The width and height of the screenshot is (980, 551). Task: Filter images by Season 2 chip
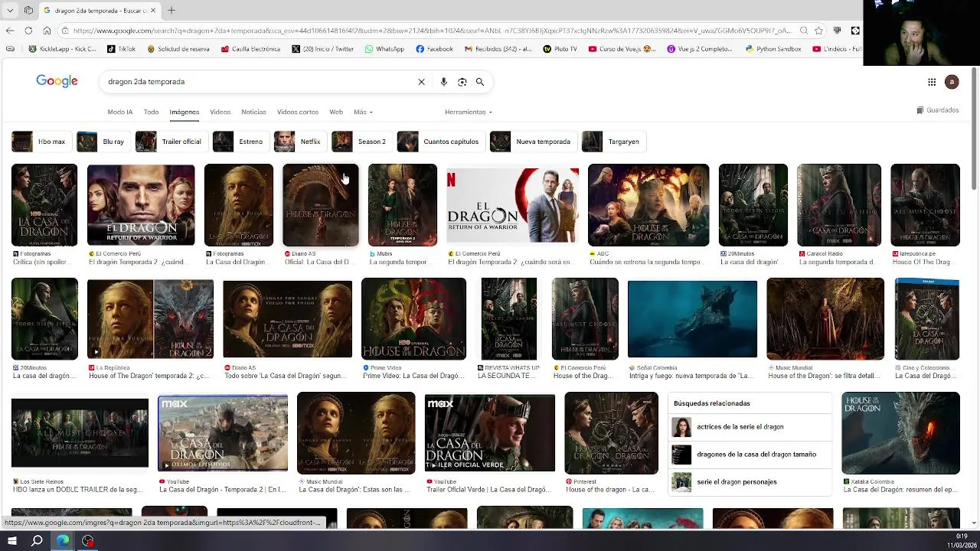pos(361,142)
